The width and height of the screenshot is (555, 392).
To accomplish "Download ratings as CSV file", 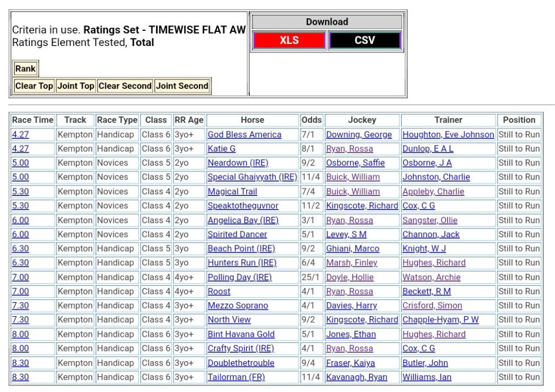I will [x=364, y=41].
